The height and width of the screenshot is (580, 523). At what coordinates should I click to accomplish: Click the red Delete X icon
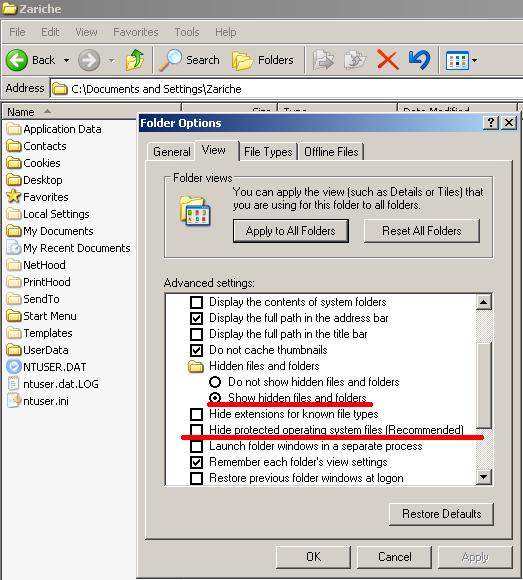pyautogui.click(x=388, y=60)
